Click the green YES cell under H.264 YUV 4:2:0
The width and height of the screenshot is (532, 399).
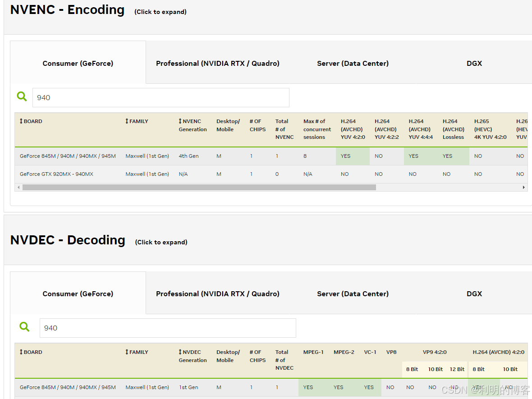click(353, 156)
